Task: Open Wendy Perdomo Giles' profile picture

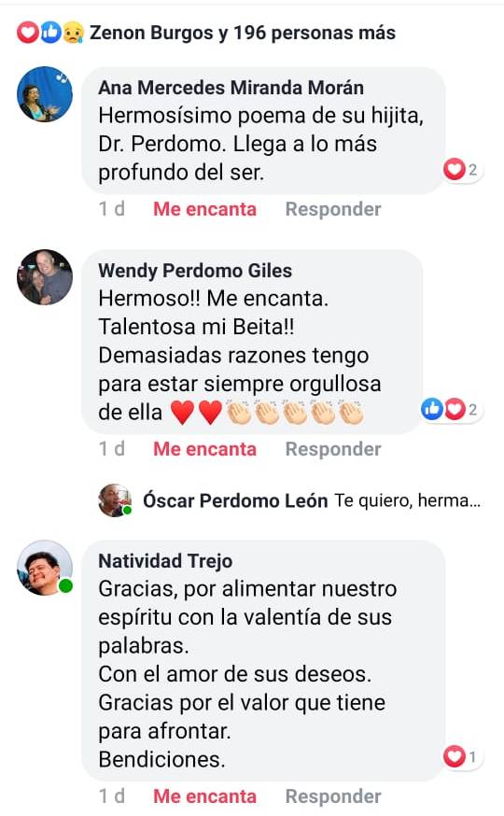Action: [45, 277]
